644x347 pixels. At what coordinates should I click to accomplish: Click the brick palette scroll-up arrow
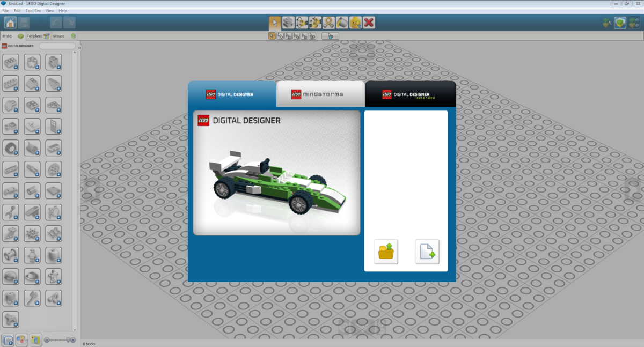pos(75,53)
